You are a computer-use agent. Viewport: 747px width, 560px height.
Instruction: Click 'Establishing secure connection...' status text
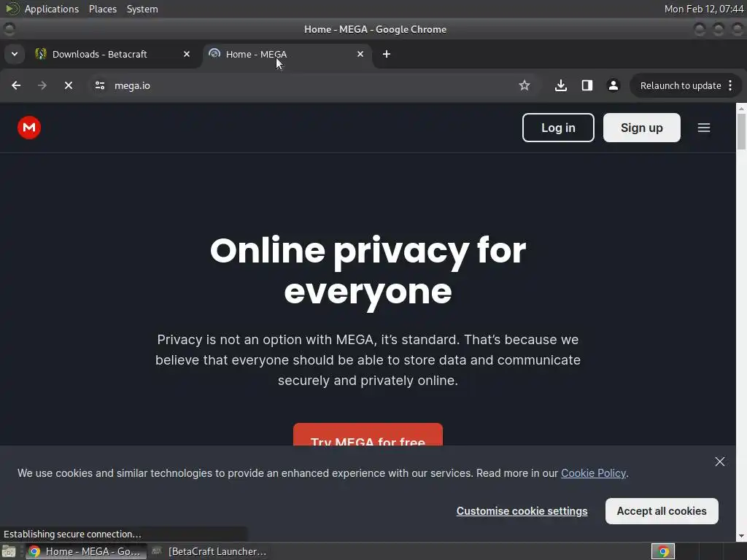coord(72,534)
